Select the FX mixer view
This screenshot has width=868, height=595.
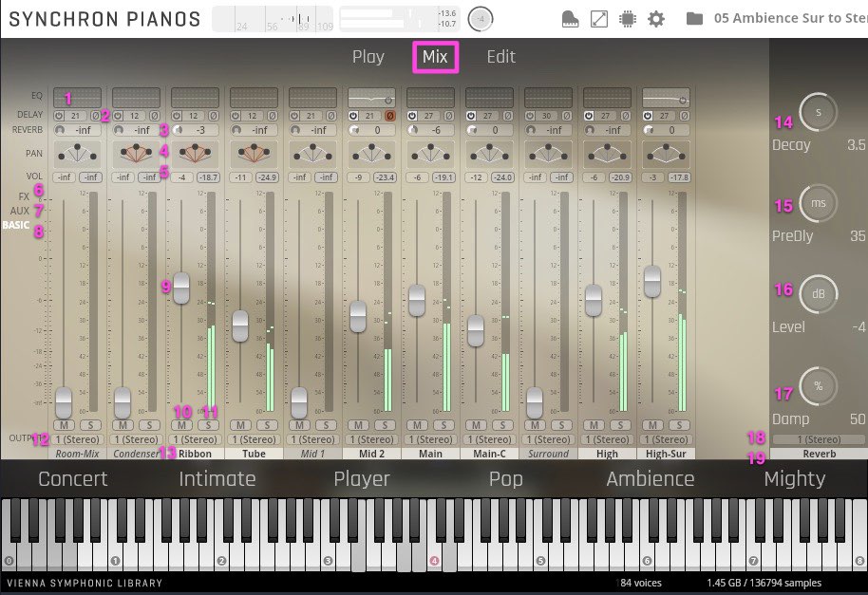point(24,196)
